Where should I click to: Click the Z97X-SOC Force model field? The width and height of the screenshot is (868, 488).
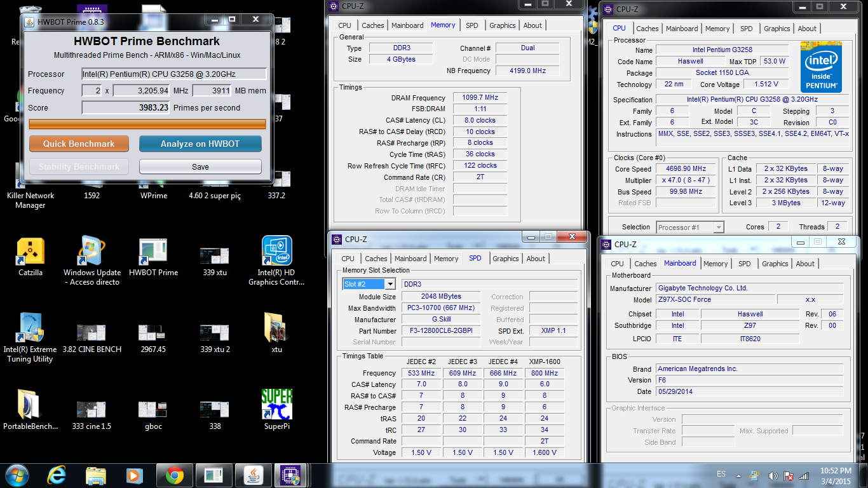click(x=715, y=299)
